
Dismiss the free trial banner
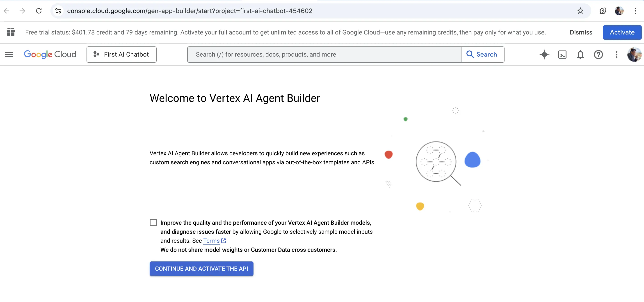click(580, 32)
